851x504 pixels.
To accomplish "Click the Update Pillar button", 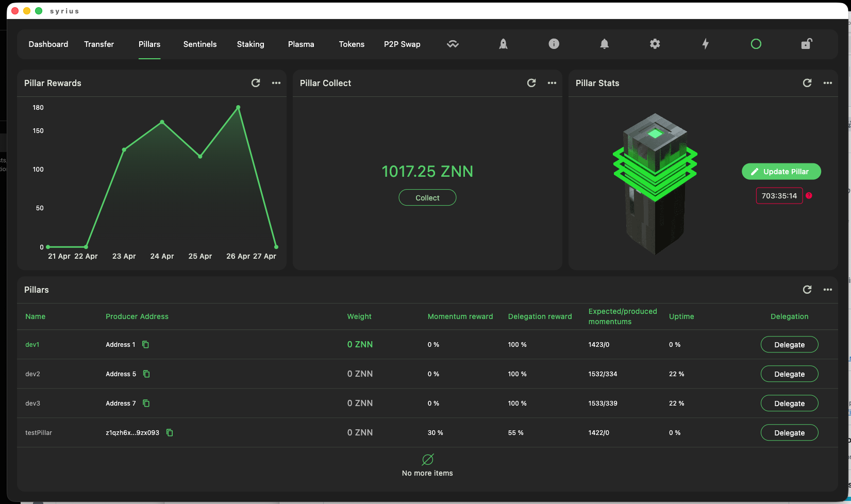I will click(781, 172).
